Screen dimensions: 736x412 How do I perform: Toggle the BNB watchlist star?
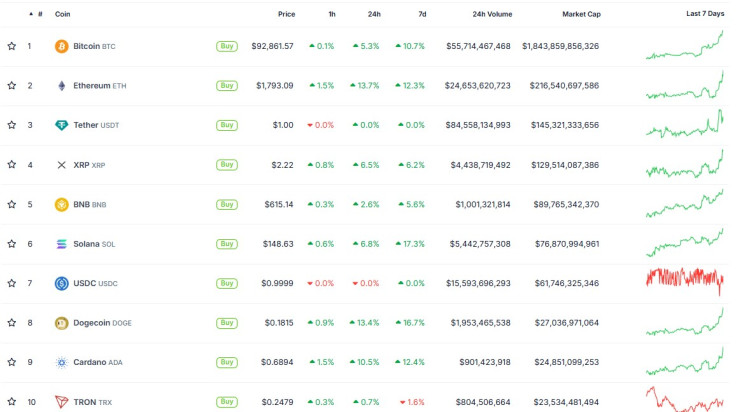coord(12,204)
